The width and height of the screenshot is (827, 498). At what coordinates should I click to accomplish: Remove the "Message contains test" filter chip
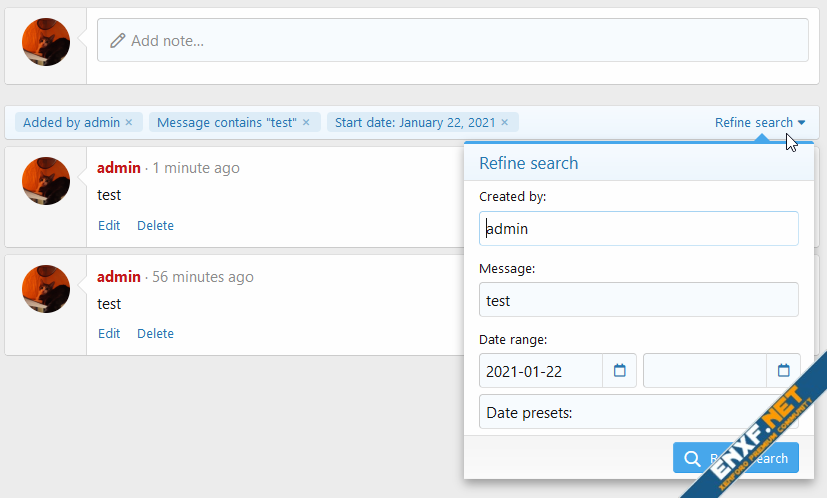tap(306, 123)
